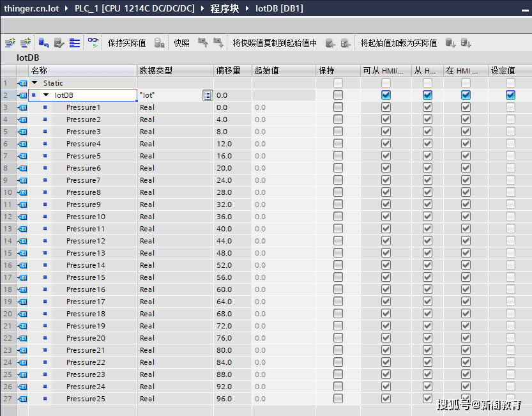Click the 保持实际值 button
532x416 pixels.
[x=128, y=42]
